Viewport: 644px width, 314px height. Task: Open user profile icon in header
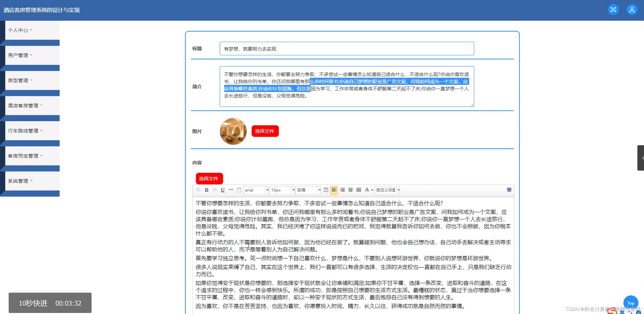(632, 10)
